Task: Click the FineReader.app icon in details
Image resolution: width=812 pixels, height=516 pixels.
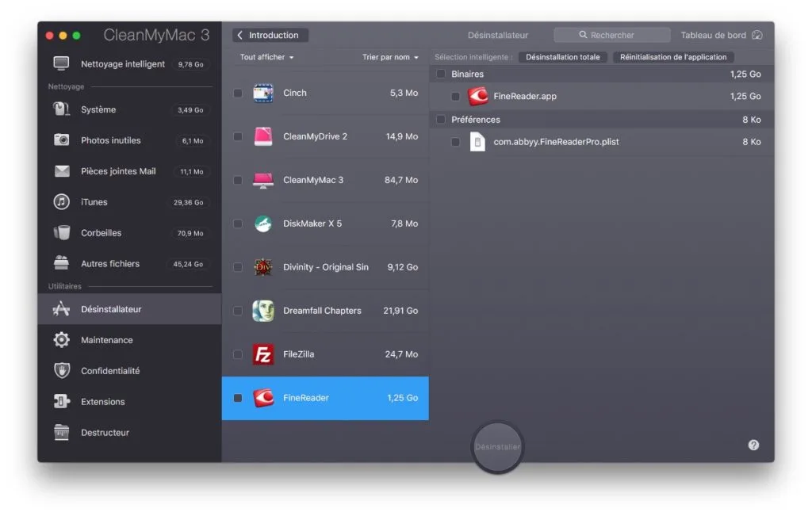Action: pos(477,96)
